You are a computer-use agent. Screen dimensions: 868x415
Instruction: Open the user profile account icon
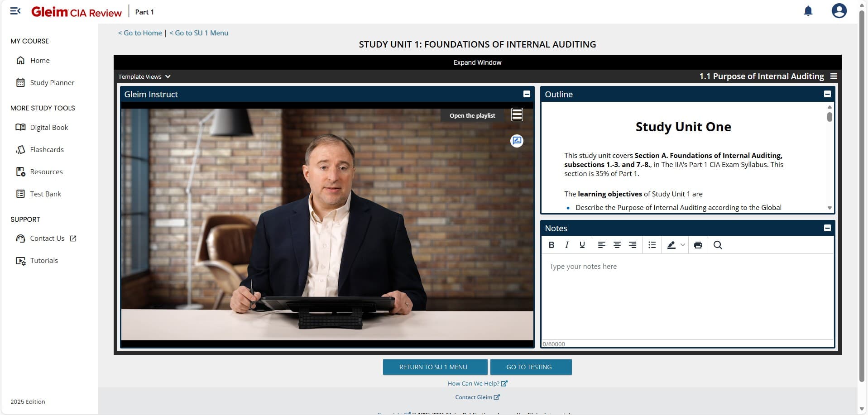839,11
